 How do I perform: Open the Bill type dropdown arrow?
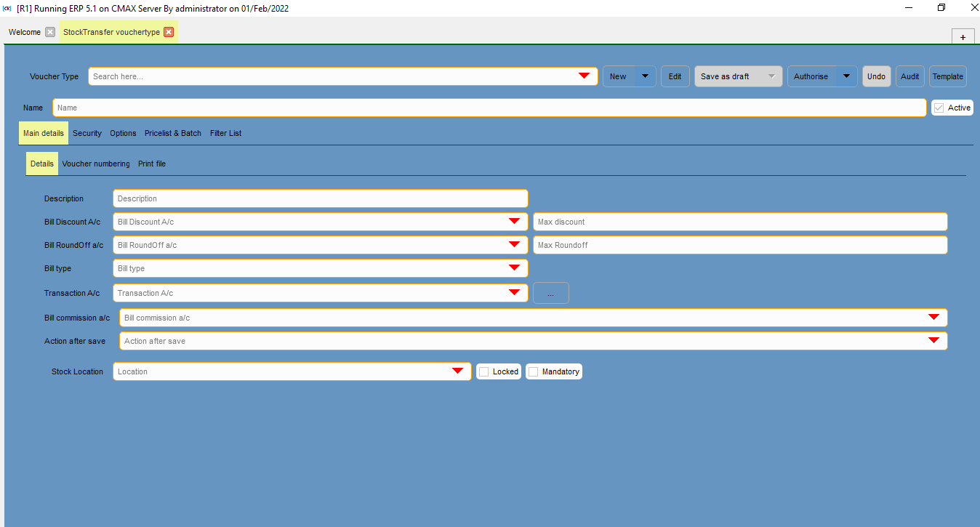coord(515,268)
